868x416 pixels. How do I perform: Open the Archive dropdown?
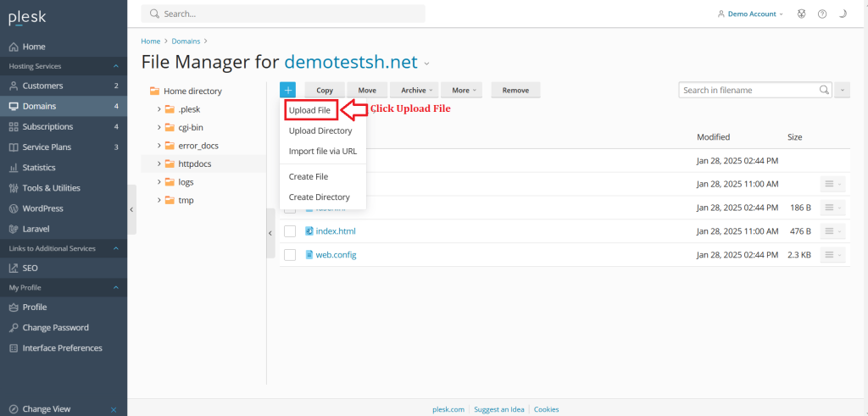(414, 90)
